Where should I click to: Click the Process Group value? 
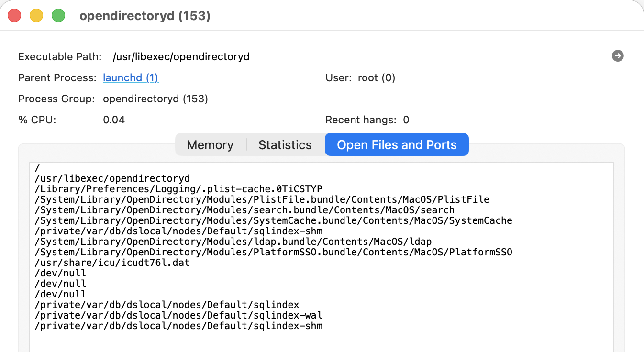click(x=155, y=99)
